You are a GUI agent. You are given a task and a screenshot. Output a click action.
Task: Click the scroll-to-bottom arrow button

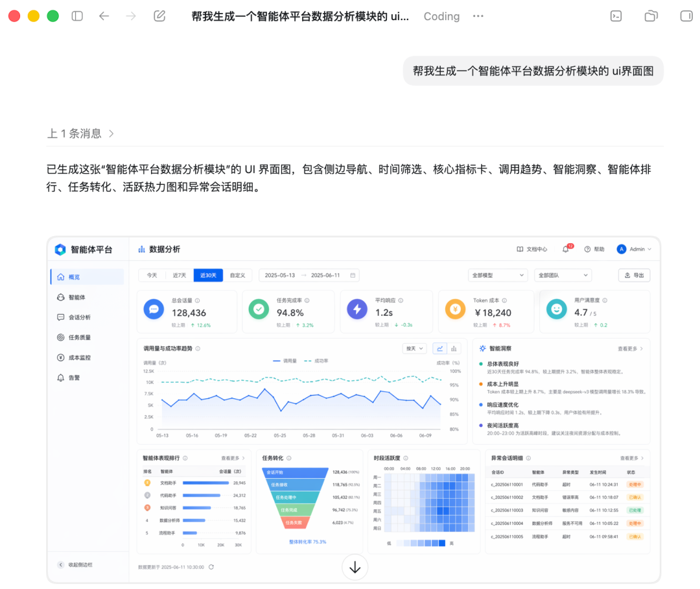[x=355, y=567]
